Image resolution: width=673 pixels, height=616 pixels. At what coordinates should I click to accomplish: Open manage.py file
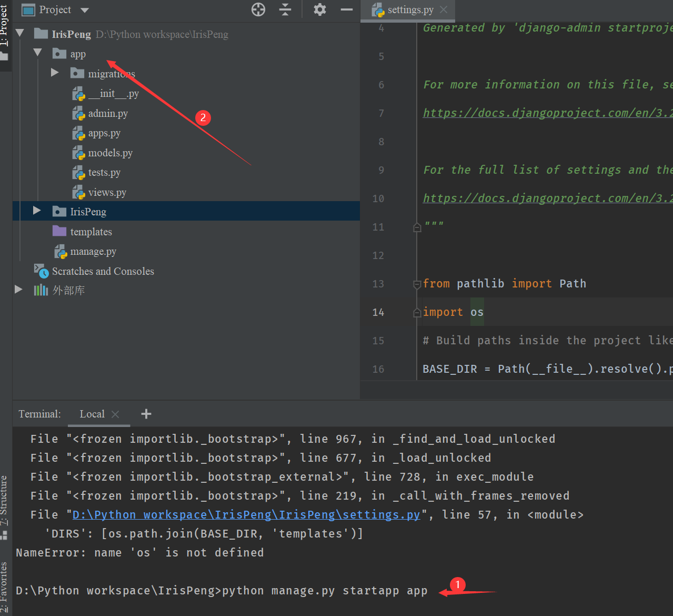pos(93,252)
